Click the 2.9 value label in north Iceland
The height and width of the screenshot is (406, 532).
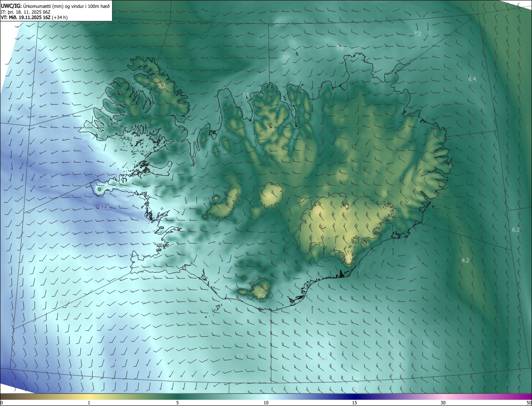tap(271, 130)
